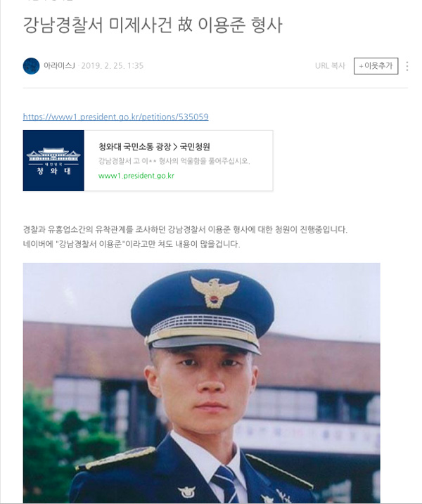Visit author 아라미스J's blog by name

point(59,66)
